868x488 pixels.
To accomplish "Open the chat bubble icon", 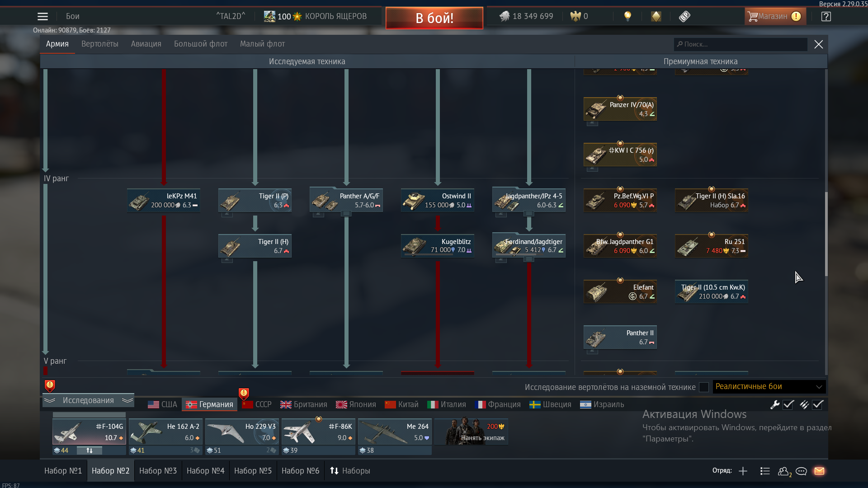I will point(801,471).
